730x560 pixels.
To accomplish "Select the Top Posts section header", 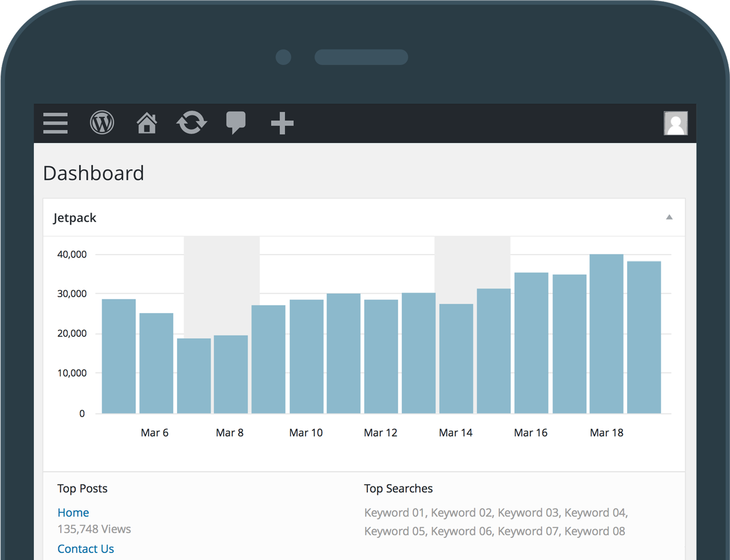I will pyautogui.click(x=82, y=488).
